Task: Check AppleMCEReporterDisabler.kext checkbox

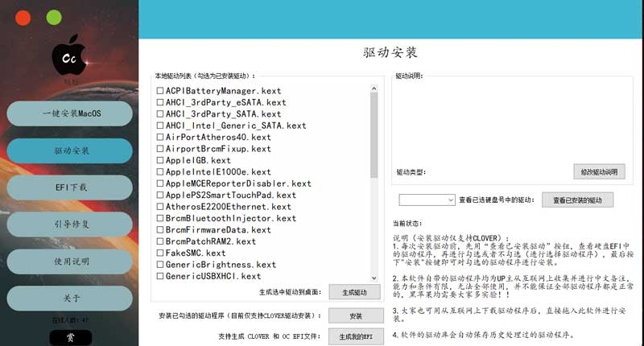Action: (159, 183)
